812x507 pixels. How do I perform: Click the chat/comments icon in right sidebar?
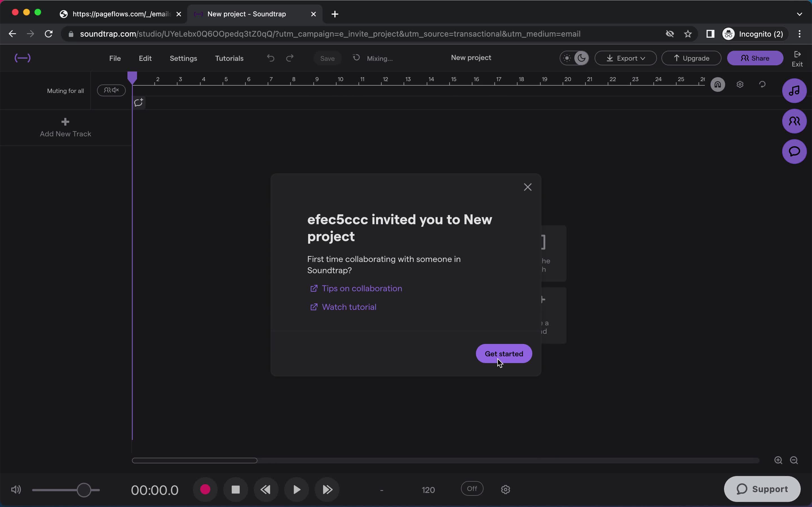(794, 151)
